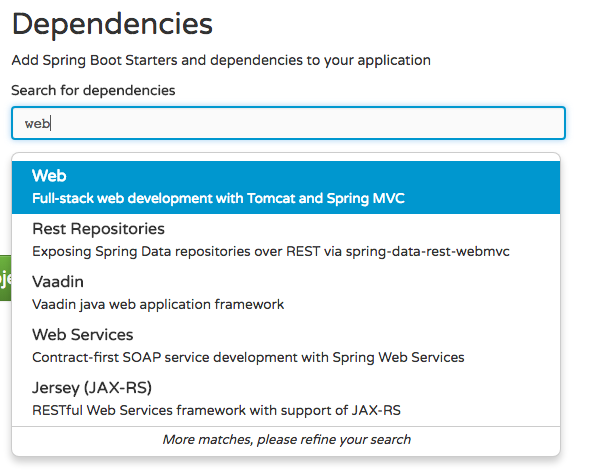Choose the Jersey (JAX-RS) suggestion
The image size is (595, 471).
286,399
